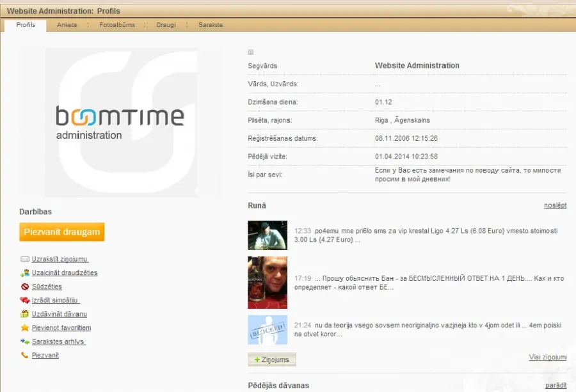Show Pēdējās dāvanas with parādīt link
Image resolution: width=576 pixels, height=392 pixels.
click(x=556, y=385)
